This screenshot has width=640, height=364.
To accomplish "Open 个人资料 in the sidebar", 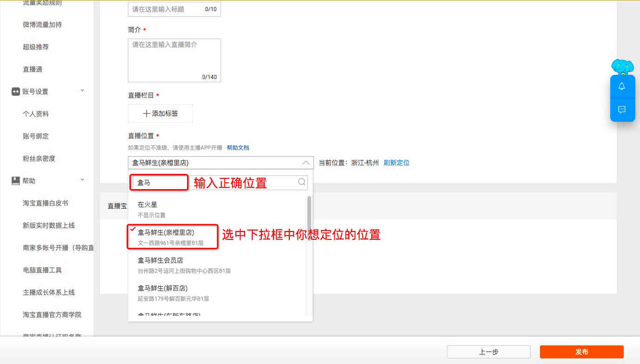I will [36, 114].
